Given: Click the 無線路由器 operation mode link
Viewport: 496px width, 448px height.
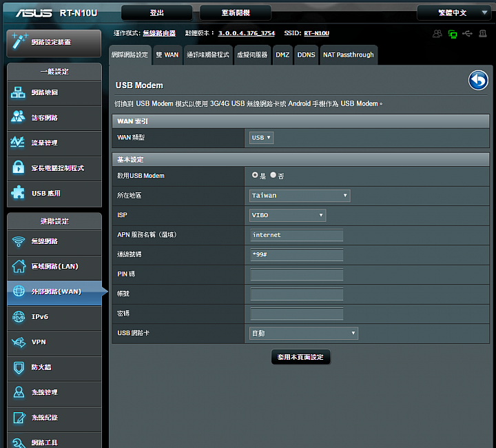Looking at the screenshot, I should [x=159, y=33].
